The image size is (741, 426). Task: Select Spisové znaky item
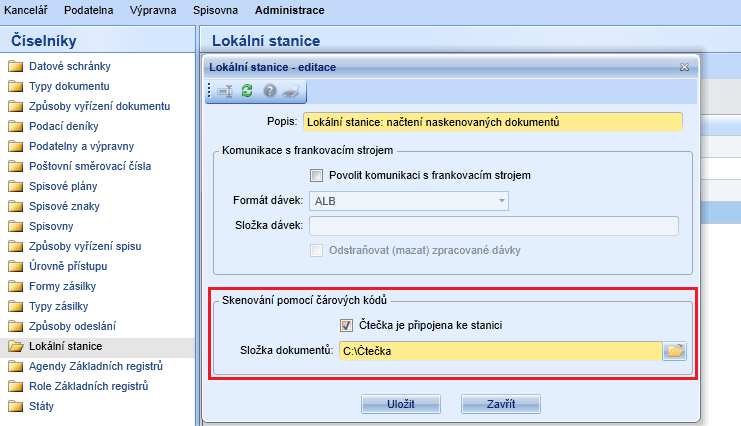64,206
